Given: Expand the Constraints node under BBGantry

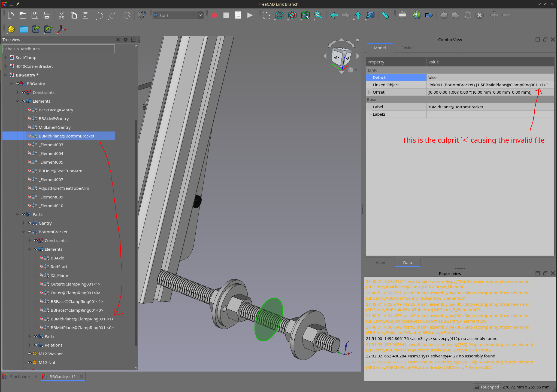Looking at the screenshot, I should click(x=17, y=92).
